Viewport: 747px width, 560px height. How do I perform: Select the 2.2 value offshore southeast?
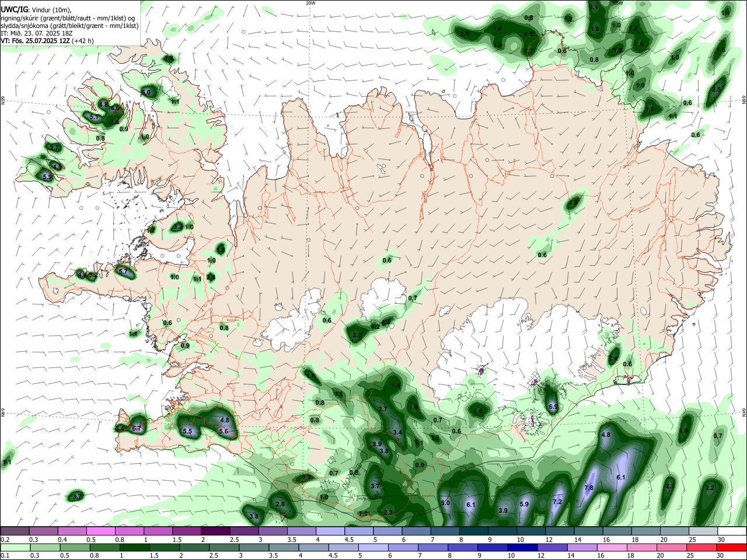tap(710, 488)
